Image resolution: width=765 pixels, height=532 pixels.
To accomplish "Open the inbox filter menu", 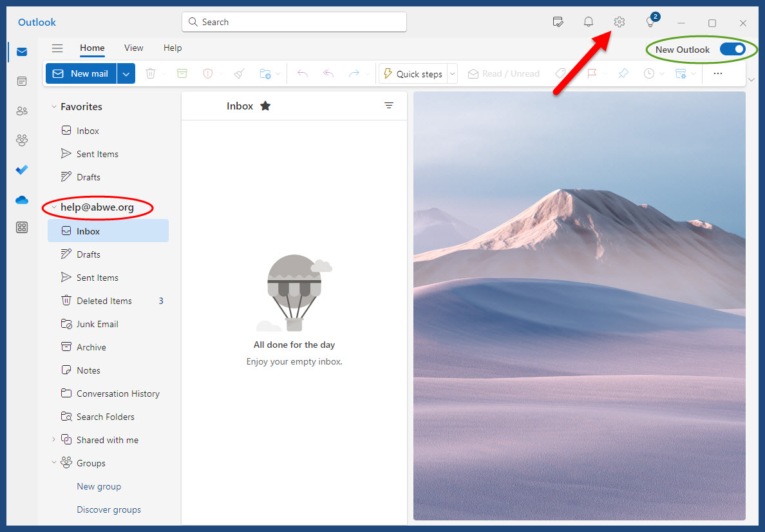I will (x=389, y=106).
